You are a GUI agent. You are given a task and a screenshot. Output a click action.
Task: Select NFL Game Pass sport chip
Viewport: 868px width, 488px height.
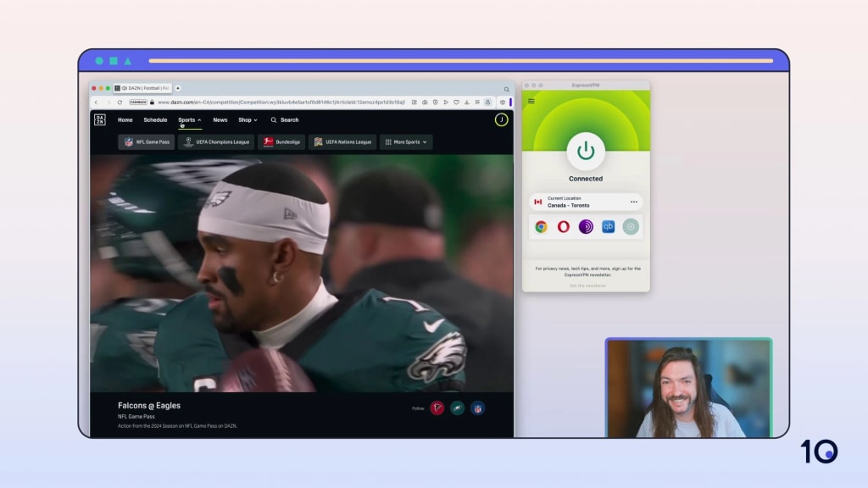(147, 142)
